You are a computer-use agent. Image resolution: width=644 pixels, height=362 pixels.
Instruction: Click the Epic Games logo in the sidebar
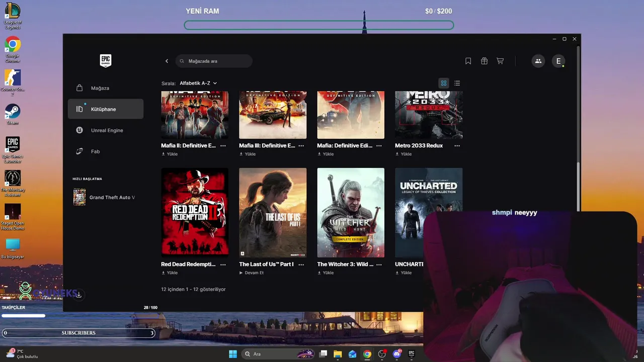(x=106, y=61)
